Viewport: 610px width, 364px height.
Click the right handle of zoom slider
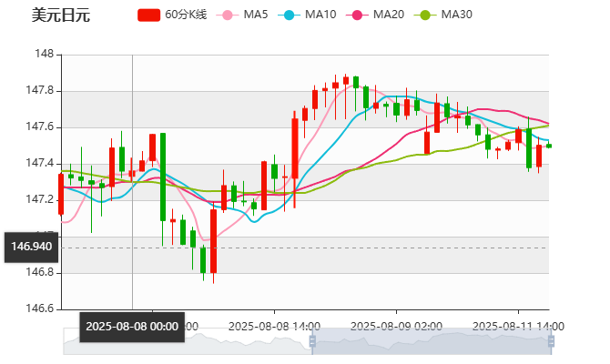pyautogui.click(x=551, y=341)
